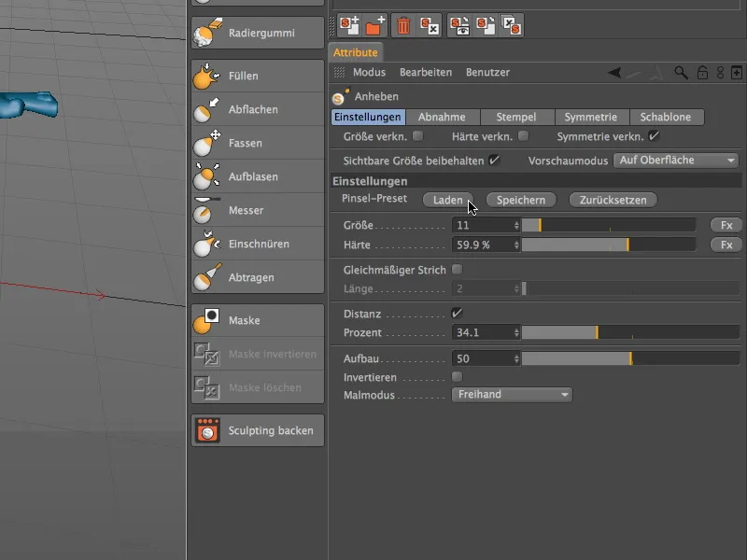
Task: Select the Füllen sculpt tool
Action: pyautogui.click(x=258, y=76)
